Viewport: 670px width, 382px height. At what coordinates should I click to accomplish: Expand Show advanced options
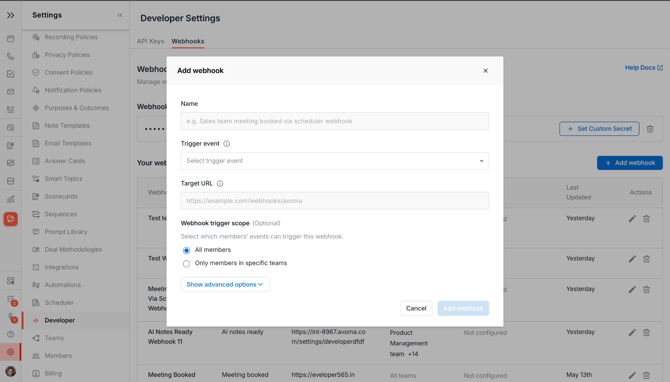pos(225,284)
